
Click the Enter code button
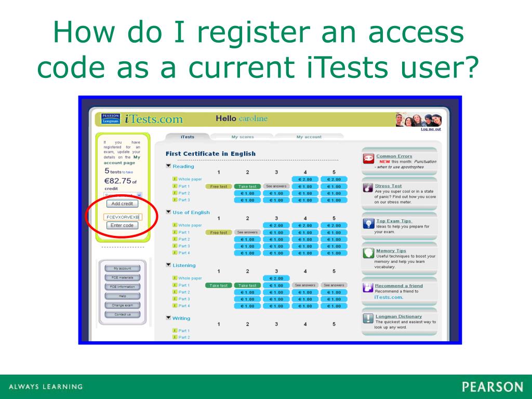point(122,225)
